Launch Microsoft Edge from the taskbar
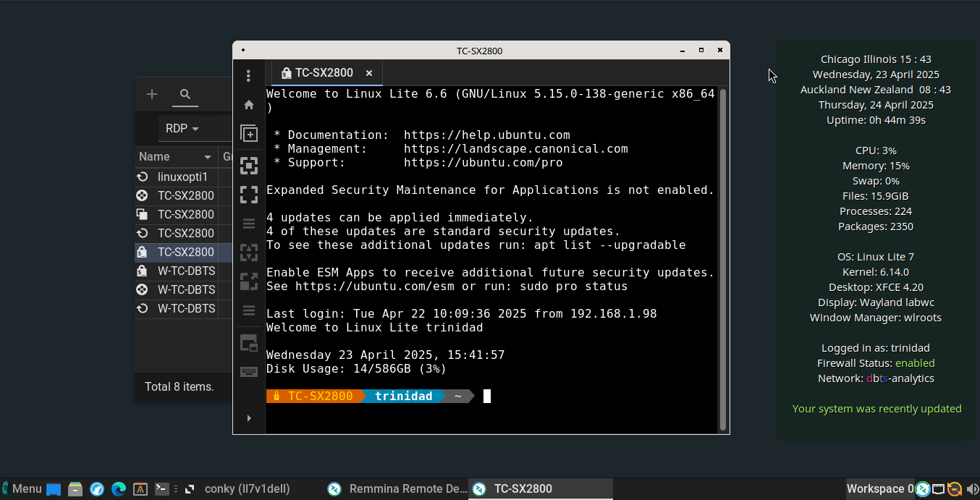This screenshot has width=980, height=500. coord(119,489)
